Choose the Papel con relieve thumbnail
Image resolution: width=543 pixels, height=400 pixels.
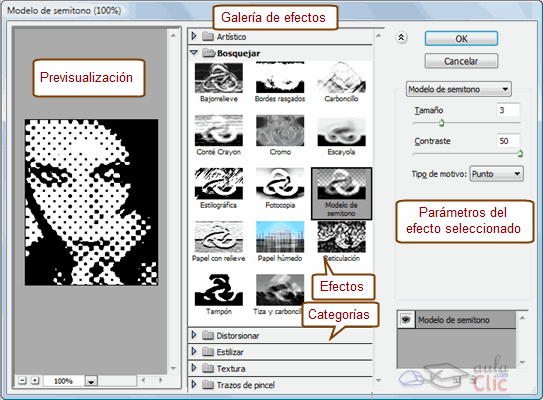pos(219,237)
